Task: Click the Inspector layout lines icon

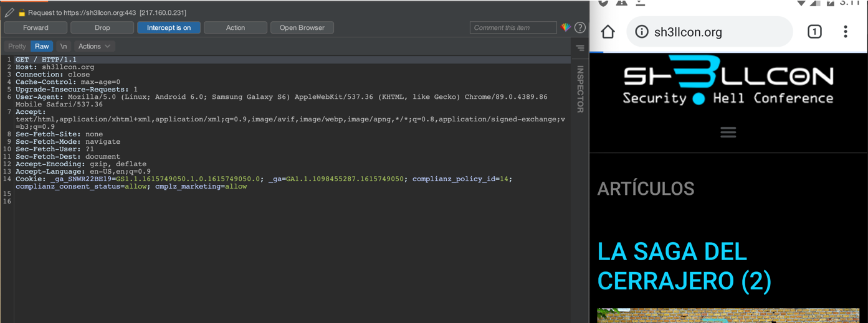Action: [579, 47]
